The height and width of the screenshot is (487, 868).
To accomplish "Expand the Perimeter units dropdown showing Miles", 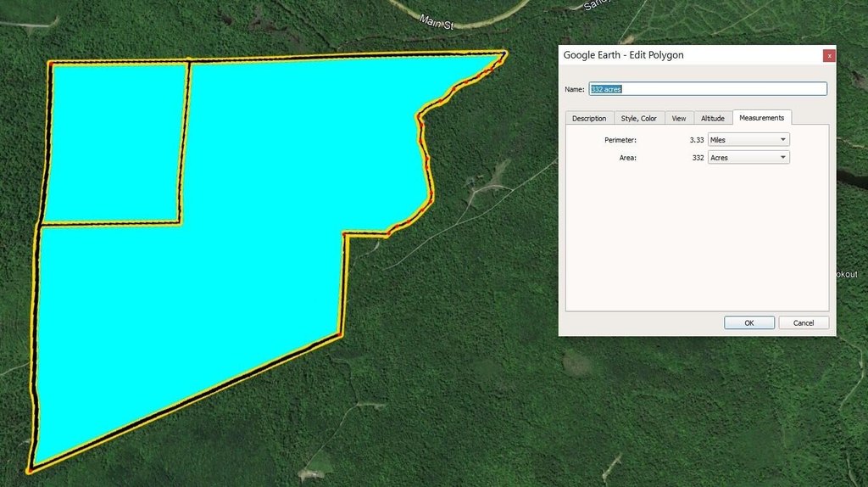I will tap(748, 139).
